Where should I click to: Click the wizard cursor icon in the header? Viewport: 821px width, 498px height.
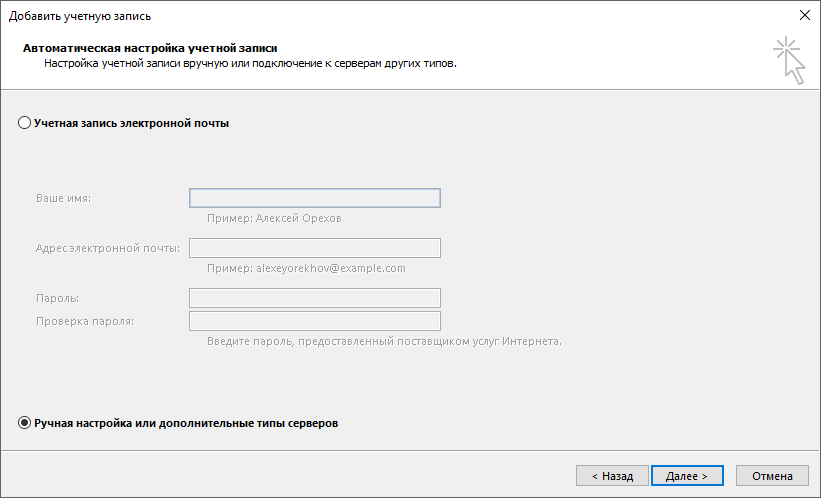[789, 59]
